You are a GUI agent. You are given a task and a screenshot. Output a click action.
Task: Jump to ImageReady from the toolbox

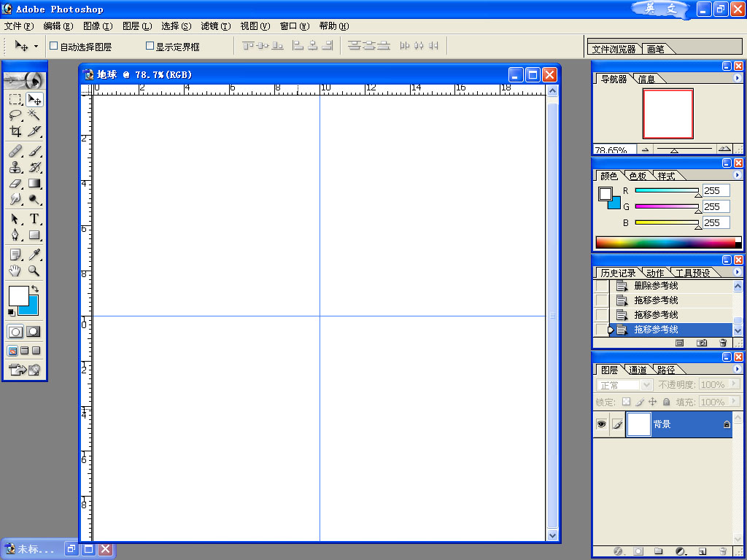25,370
